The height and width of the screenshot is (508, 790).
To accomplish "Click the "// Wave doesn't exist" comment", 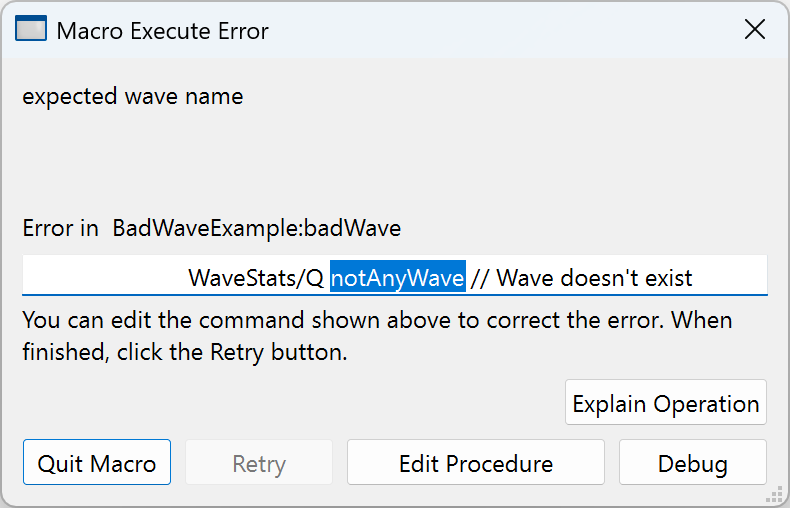I will 581,277.
